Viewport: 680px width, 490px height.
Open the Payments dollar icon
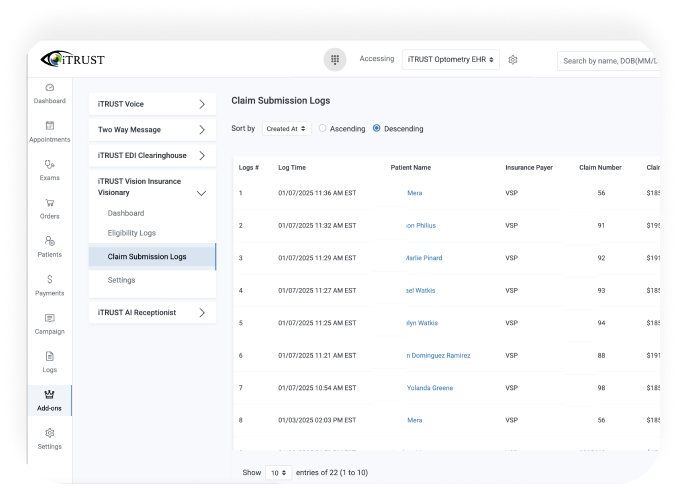49,279
